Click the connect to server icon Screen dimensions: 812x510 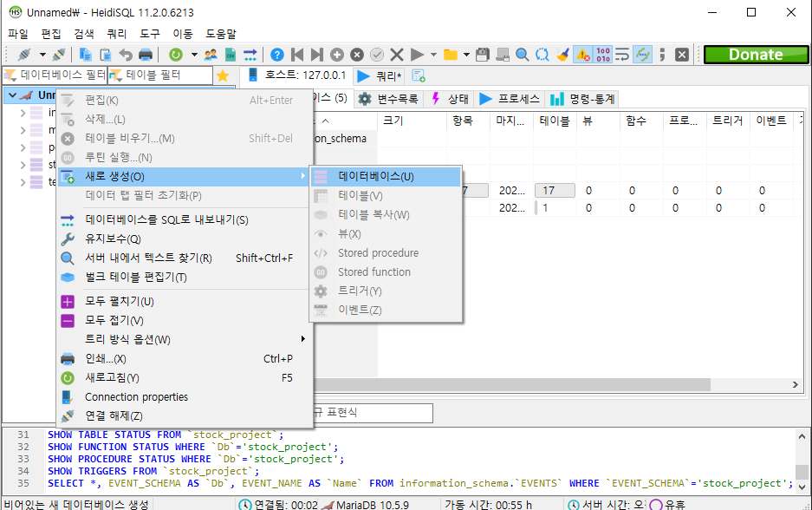click(x=24, y=55)
